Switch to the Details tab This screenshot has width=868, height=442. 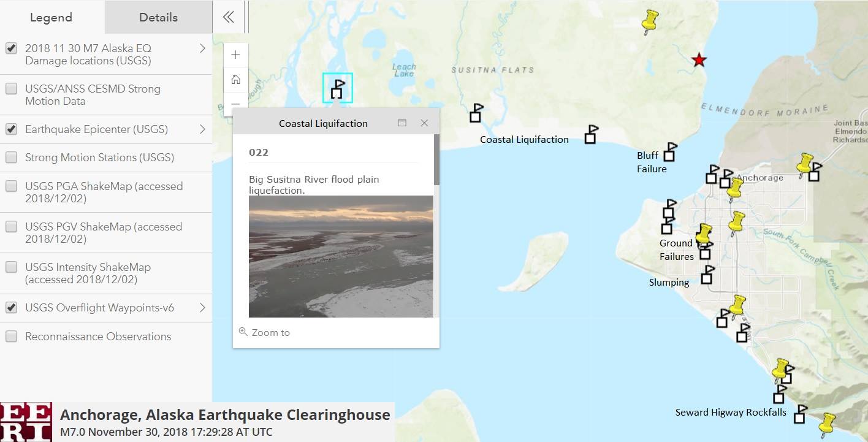tap(158, 17)
